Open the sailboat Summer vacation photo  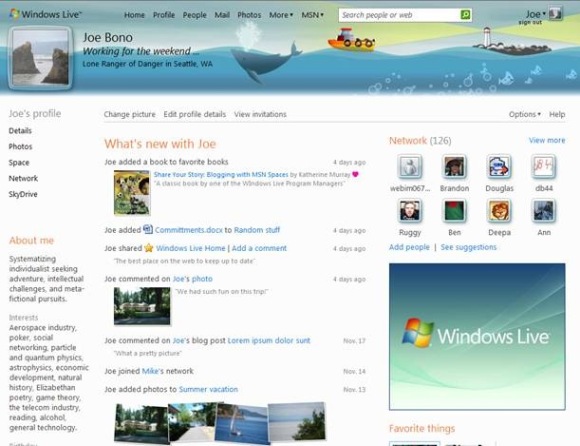(x=242, y=424)
